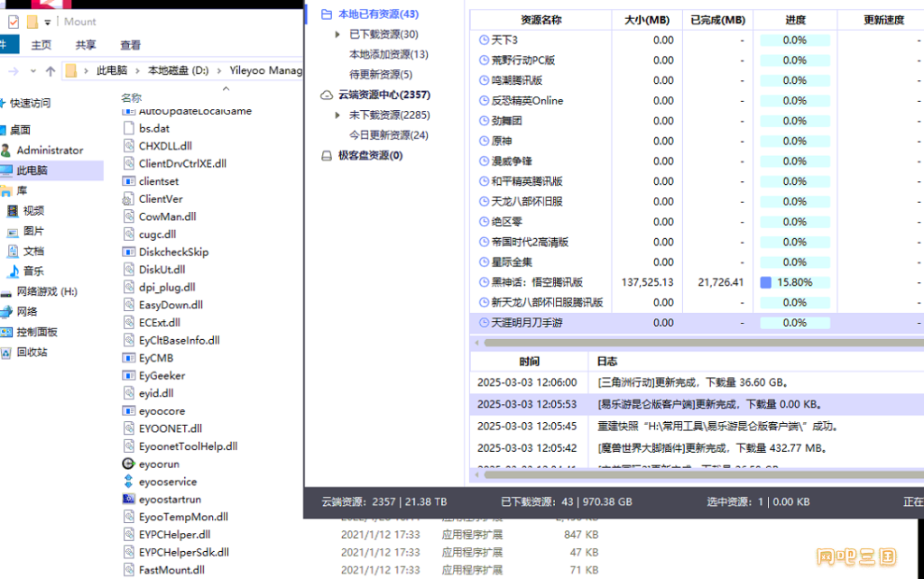This screenshot has height=579, width=924.
Task: Open the breadcrumb chevron after 本地磁盘 (D:)
Action: 219,70
